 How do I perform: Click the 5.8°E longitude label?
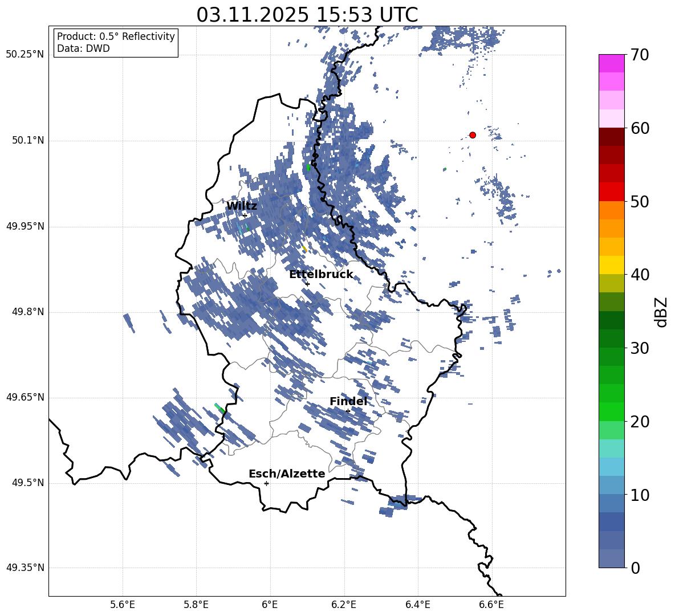[x=196, y=605]
